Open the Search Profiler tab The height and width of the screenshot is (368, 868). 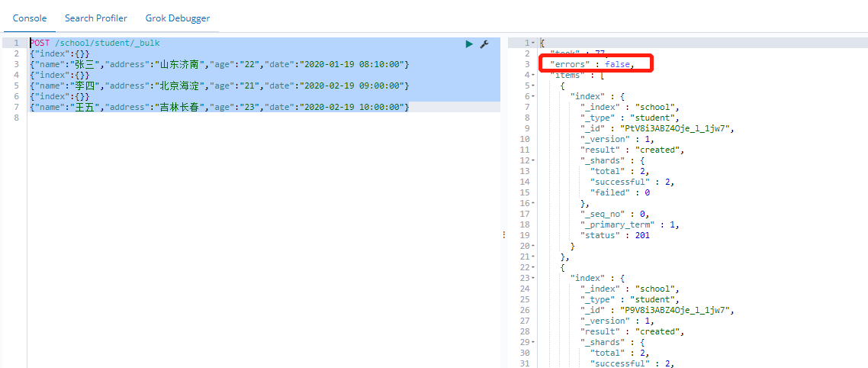(96, 18)
